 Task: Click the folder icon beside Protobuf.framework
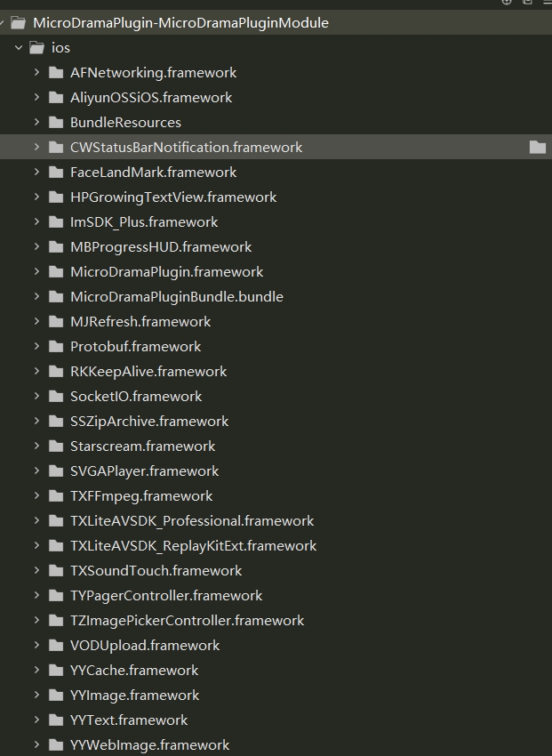tap(56, 347)
